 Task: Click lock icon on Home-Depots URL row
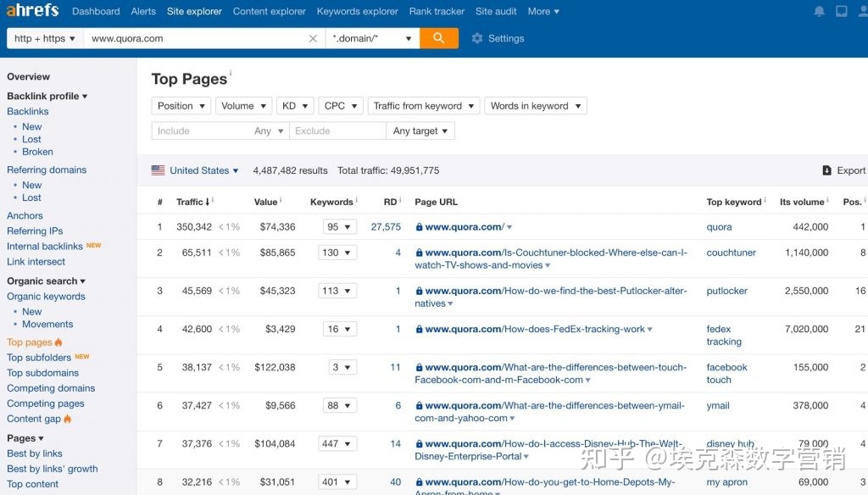[x=419, y=481]
